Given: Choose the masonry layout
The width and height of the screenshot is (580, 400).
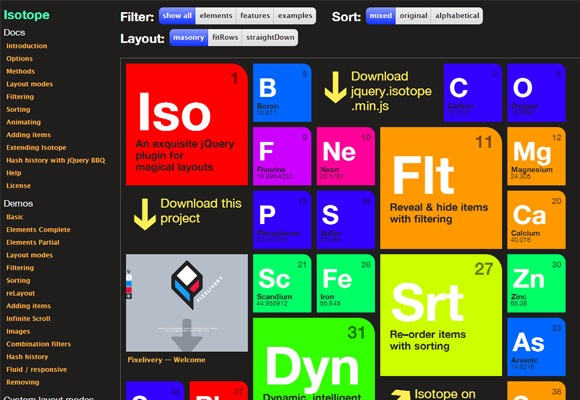Looking at the screenshot, I should tap(189, 38).
